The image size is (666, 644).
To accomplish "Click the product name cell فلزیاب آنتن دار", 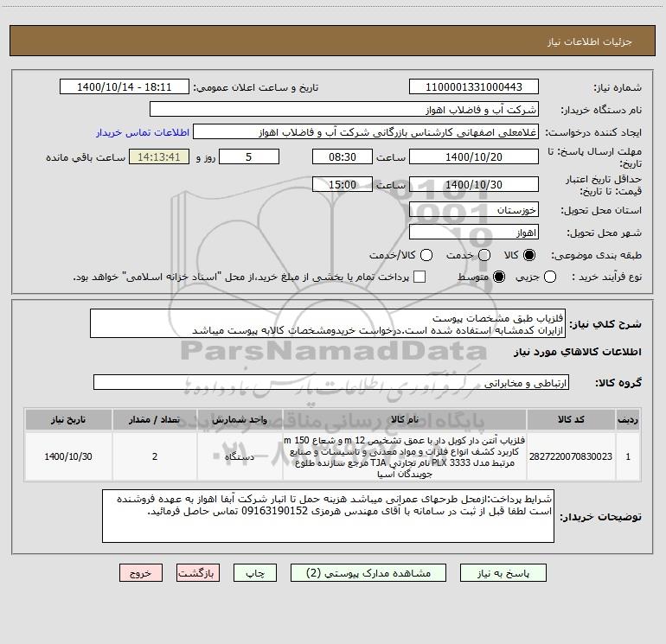I will click(405, 456).
